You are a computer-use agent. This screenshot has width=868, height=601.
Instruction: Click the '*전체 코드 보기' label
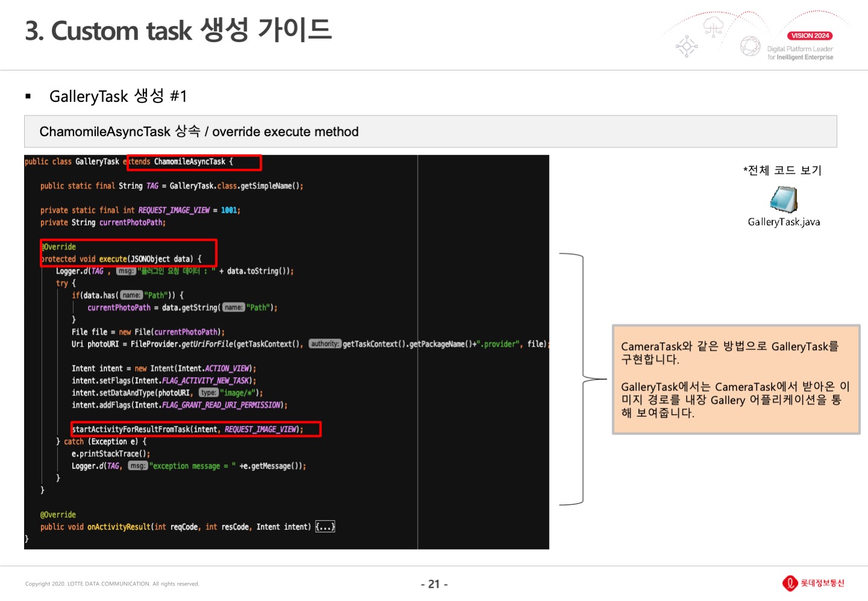pos(782,171)
